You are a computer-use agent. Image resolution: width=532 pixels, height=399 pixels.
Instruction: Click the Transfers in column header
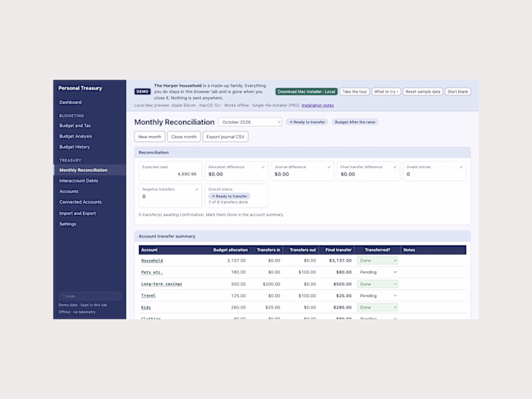click(x=268, y=250)
